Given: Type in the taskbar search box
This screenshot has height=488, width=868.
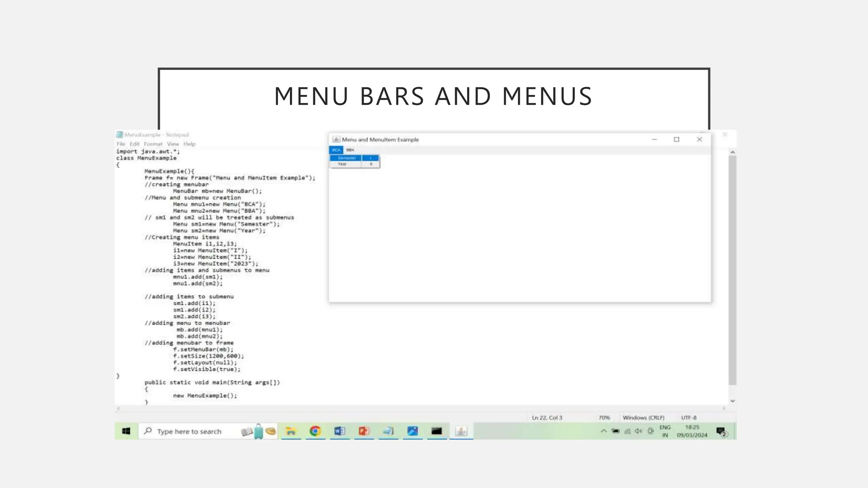Looking at the screenshot, I should 189,431.
